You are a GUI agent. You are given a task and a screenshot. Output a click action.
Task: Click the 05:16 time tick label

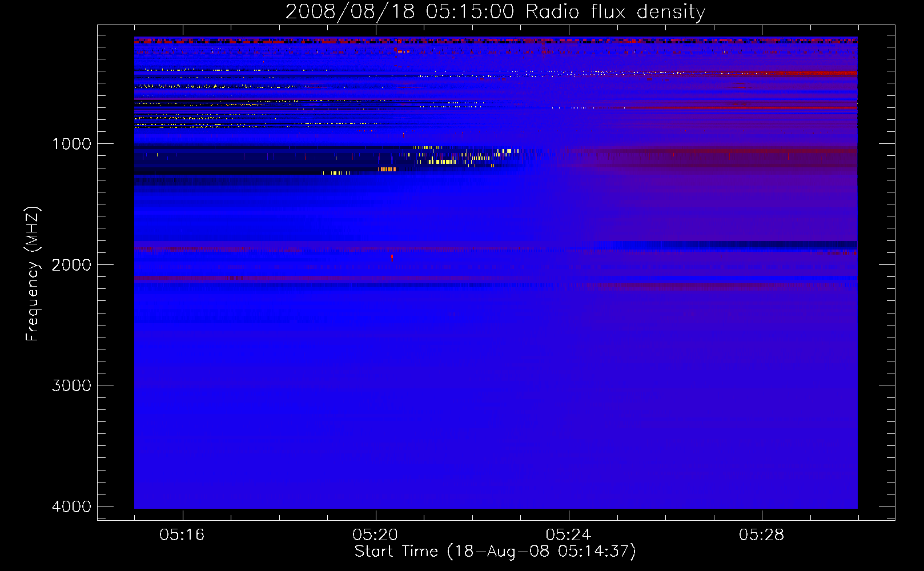(x=182, y=534)
